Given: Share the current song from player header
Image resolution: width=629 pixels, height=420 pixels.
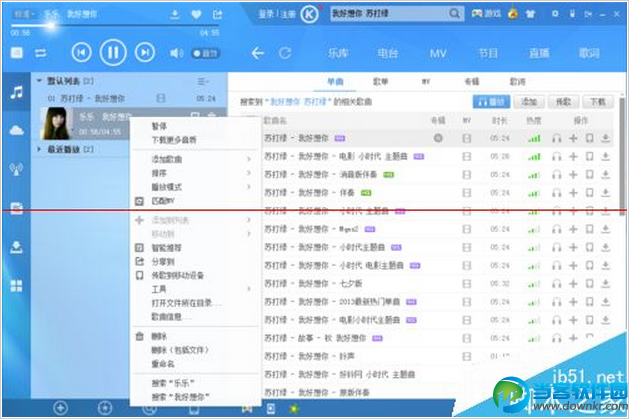Looking at the screenshot, I should point(217,15).
